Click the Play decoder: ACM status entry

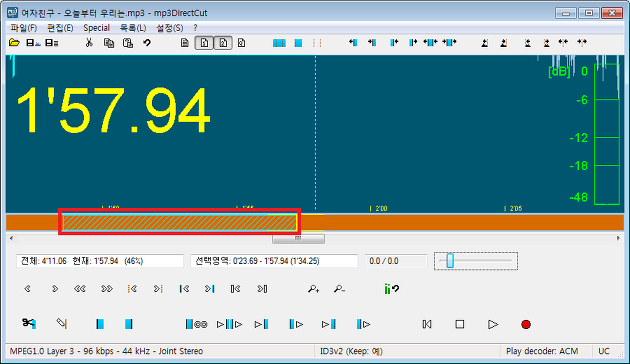tap(542, 351)
